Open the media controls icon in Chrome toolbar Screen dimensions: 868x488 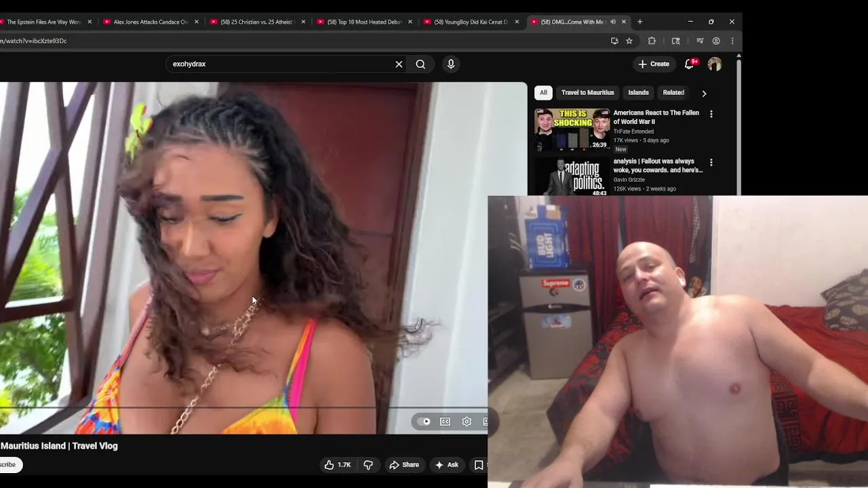pyautogui.click(x=700, y=41)
